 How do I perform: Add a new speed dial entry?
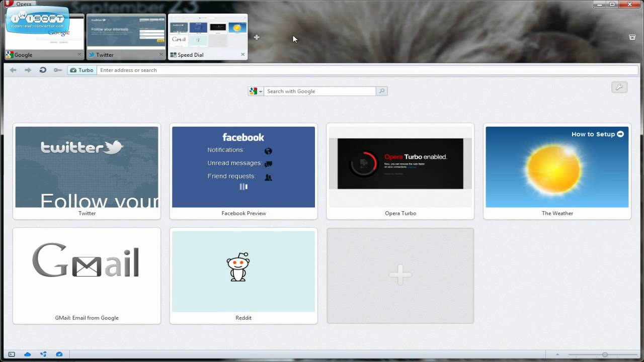click(400, 276)
